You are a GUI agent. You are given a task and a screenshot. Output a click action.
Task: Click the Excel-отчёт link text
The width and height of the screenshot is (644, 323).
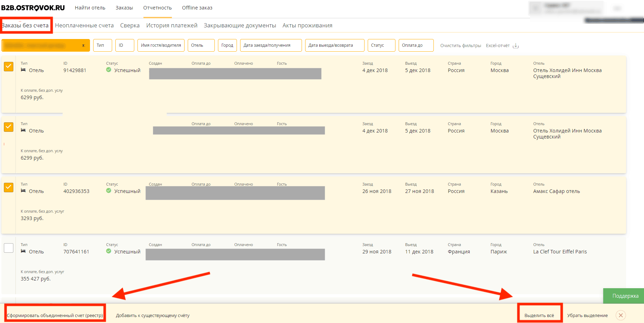(498, 46)
